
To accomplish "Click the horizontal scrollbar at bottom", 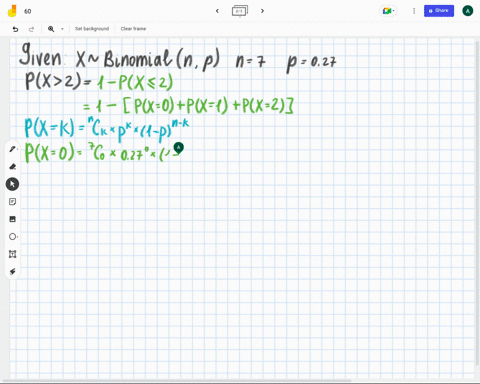I will click(177, 381).
